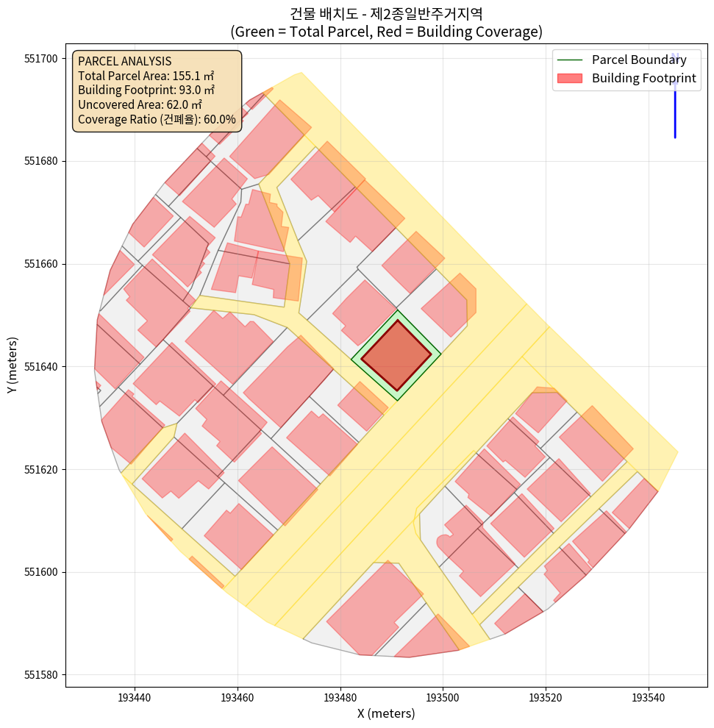Image resolution: width=714 pixels, height=728 pixels.
Task: Click the Uncovered Area 62.0 ㎡ text
Action: pyautogui.click(x=140, y=104)
